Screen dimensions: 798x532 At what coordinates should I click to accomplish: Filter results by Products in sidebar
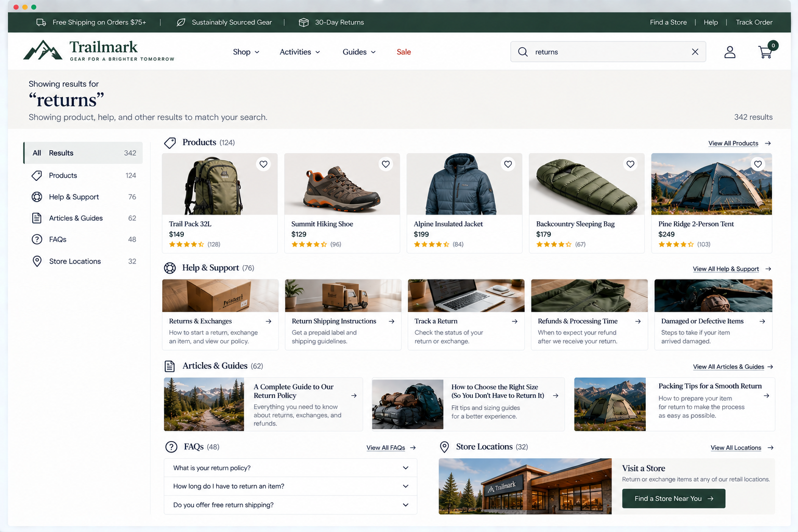83,176
